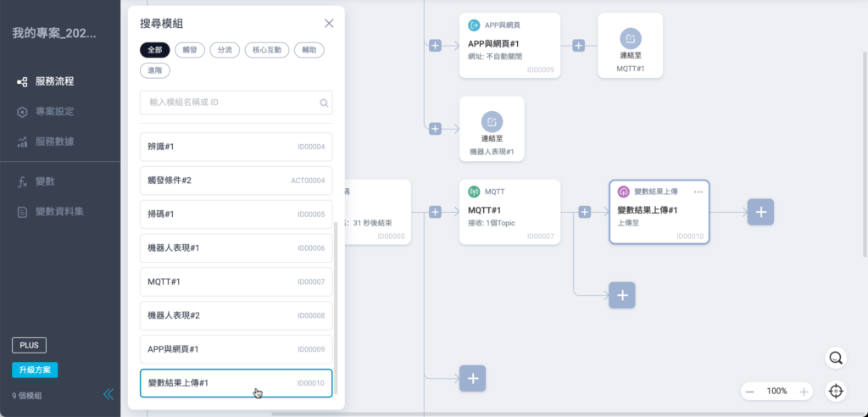The width and height of the screenshot is (868, 417).
Task: Click the search canvas magnifier icon
Action: (x=836, y=358)
